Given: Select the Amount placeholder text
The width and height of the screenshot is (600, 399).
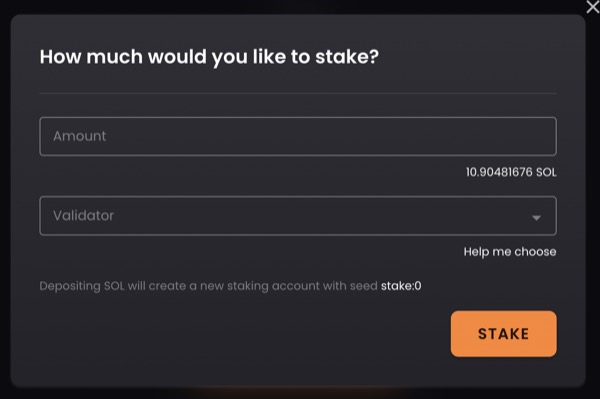Looking at the screenshot, I should (80, 136).
